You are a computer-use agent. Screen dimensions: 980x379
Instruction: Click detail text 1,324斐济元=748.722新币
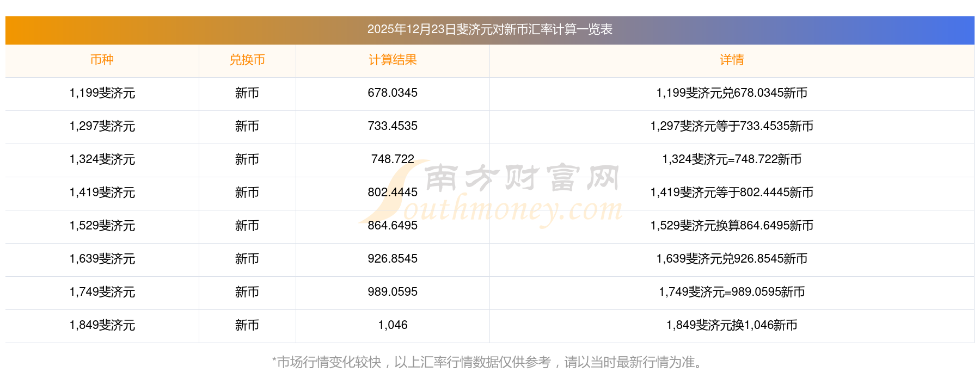coord(732,159)
